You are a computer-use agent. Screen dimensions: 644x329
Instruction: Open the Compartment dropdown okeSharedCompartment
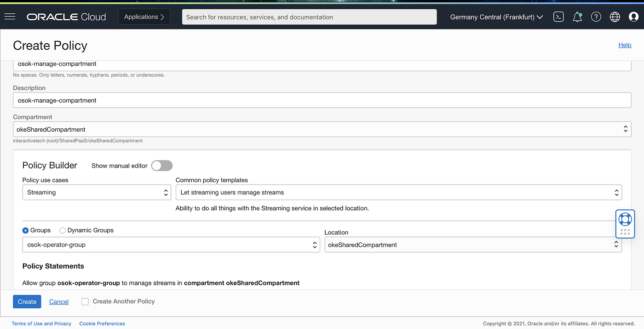[x=322, y=129]
